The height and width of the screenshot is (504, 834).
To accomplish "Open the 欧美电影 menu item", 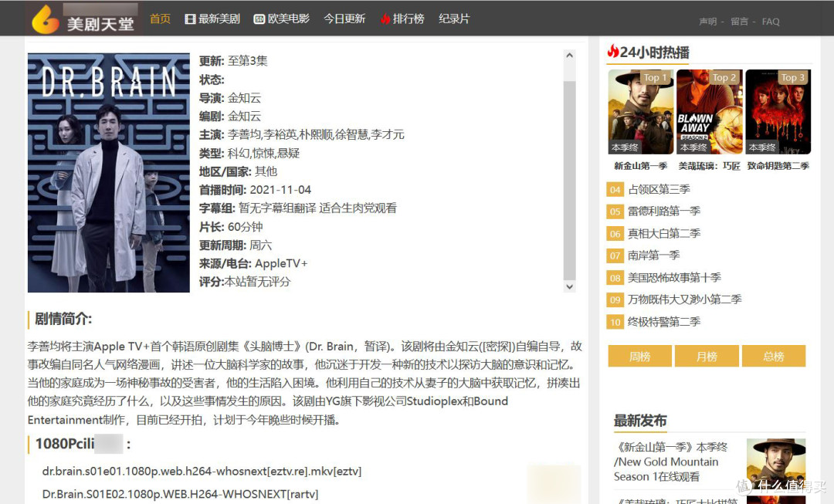I will (x=288, y=19).
